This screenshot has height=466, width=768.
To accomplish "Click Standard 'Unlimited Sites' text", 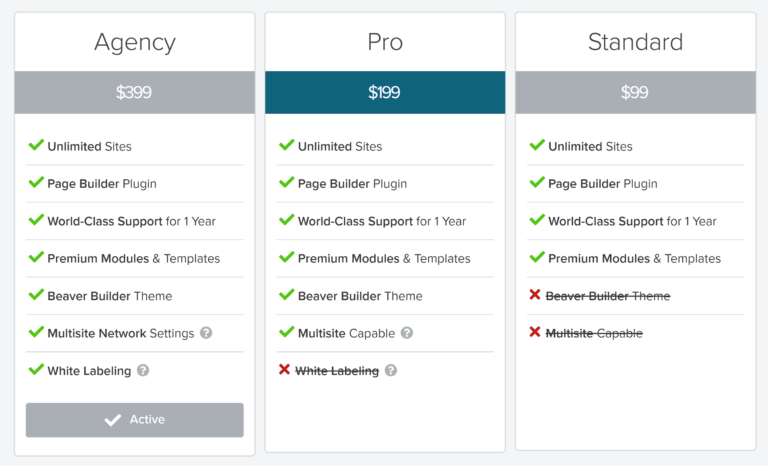I will tap(590, 147).
